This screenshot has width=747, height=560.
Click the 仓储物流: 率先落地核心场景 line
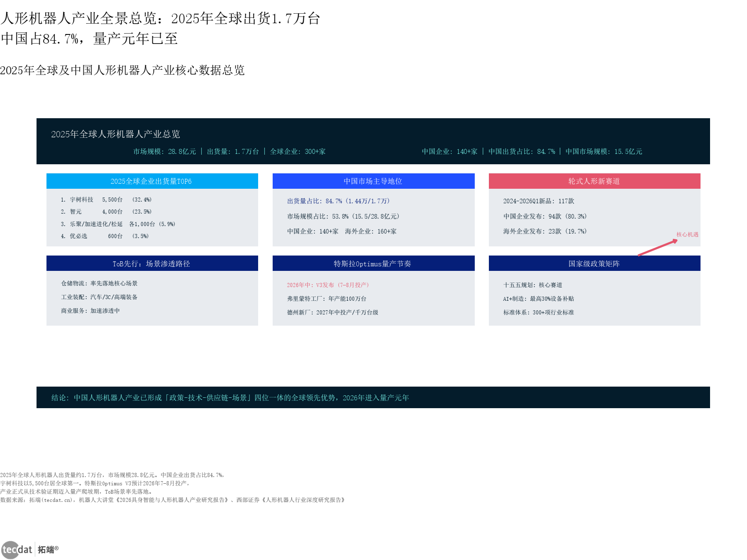tap(99, 283)
